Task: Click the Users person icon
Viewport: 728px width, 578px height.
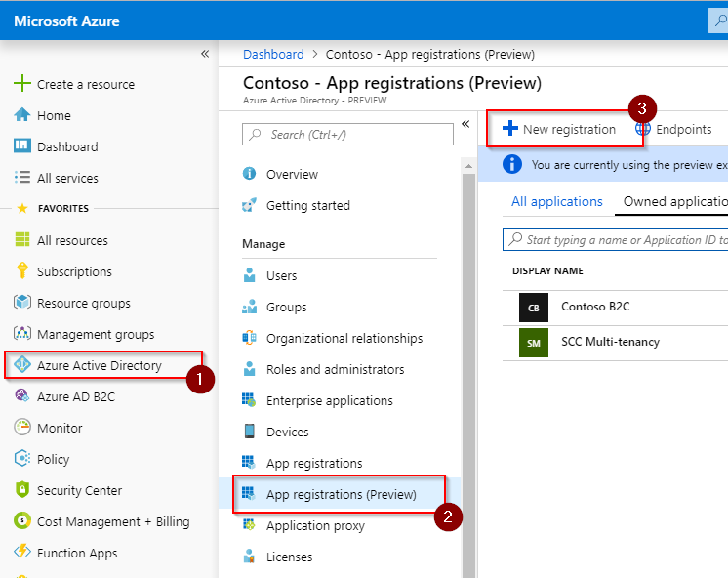Action: (249, 275)
